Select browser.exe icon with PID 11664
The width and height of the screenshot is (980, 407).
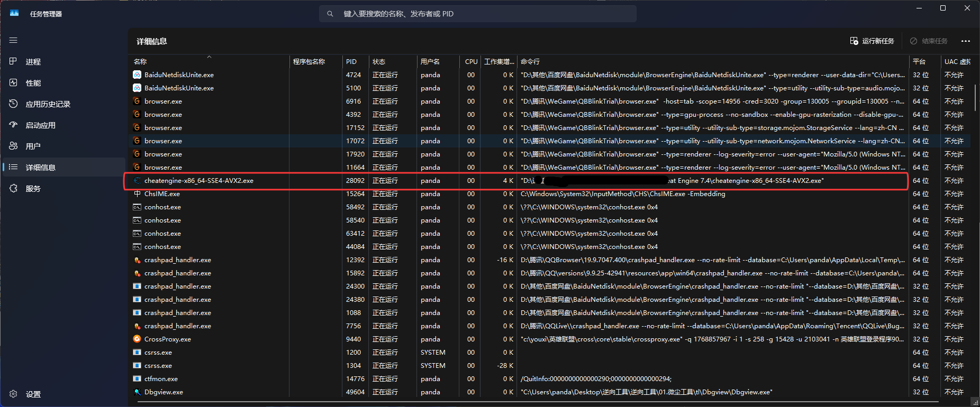click(137, 167)
